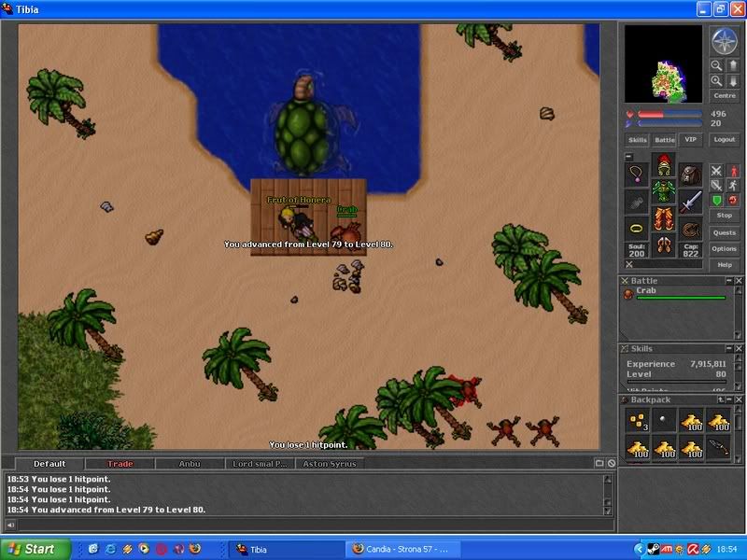Open the Skills window button
The width and height of the screenshot is (747, 560).
(x=637, y=139)
